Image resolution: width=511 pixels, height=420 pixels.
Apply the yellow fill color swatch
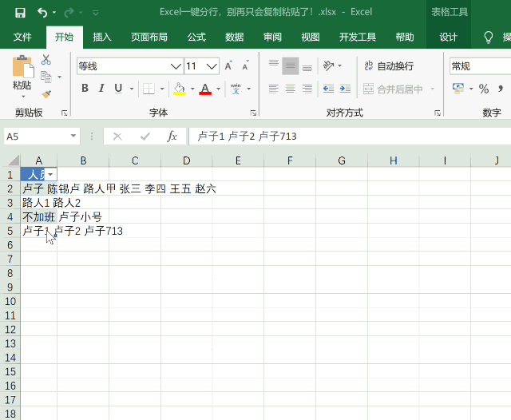[179, 89]
